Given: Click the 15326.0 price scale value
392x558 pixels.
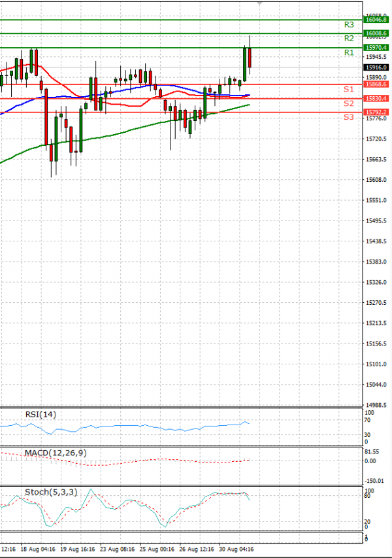Looking at the screenshot, I should click(x=376, y=282).
